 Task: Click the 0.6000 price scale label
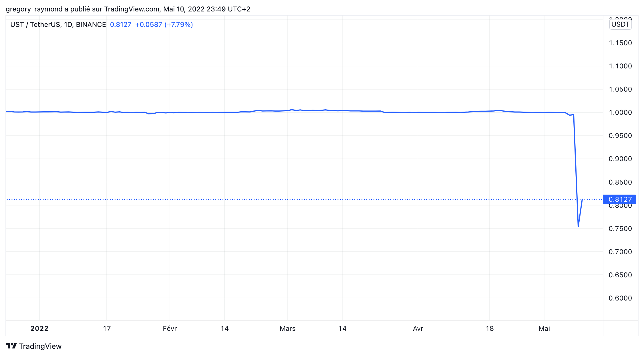coord(620,298)
